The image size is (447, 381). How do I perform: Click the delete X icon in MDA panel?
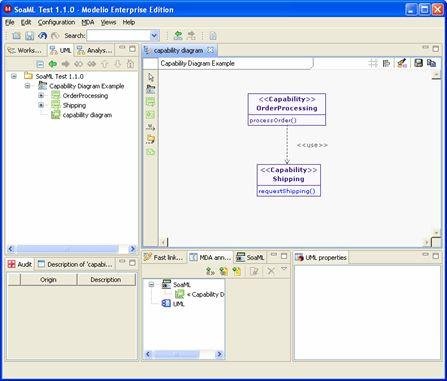271,271
